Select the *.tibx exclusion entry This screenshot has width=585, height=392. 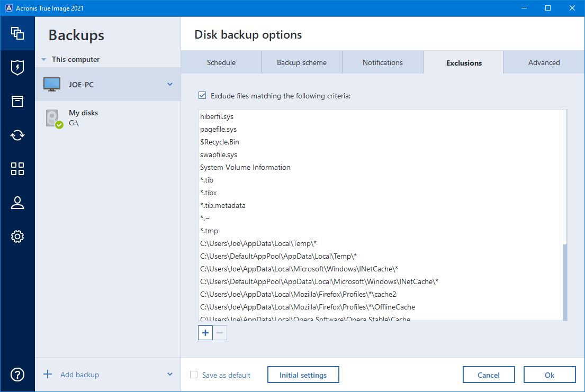pos(381,193)
